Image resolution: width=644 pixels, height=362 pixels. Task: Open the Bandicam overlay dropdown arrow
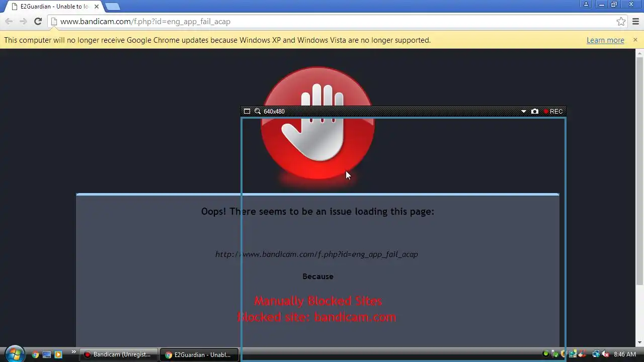[x=524, y=112]
